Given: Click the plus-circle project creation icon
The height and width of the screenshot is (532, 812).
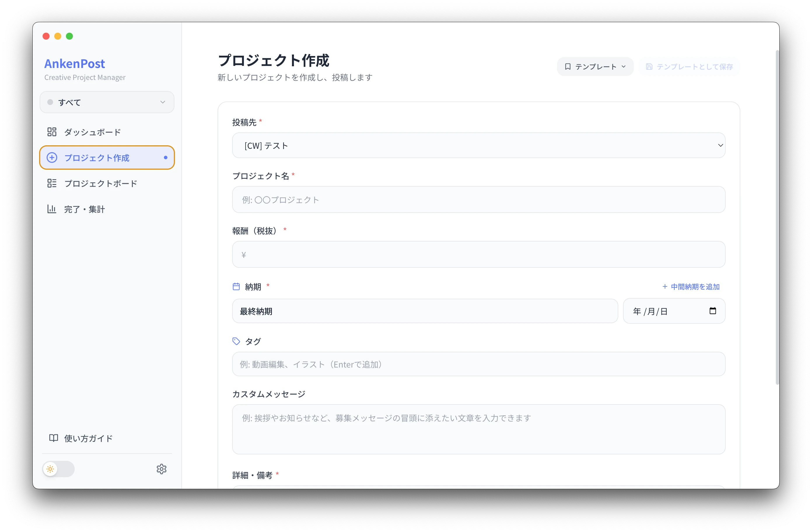Looking at the screenshot, I should (52, 158).
